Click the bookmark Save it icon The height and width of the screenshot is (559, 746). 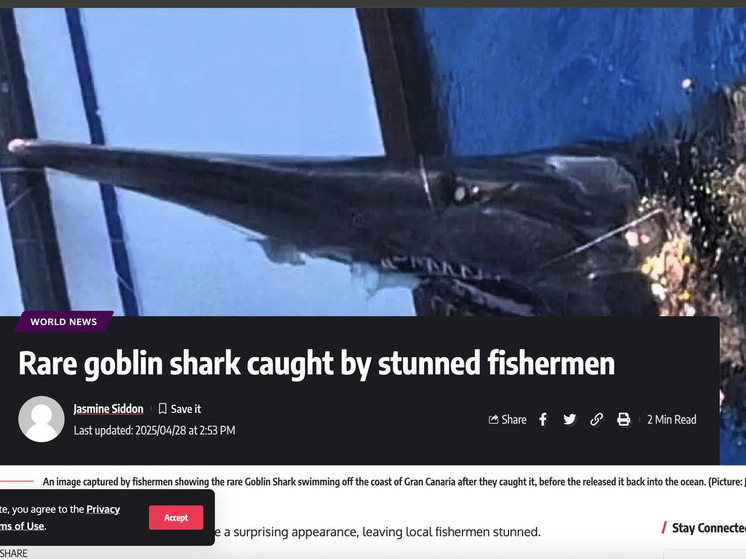click(163, 409)
